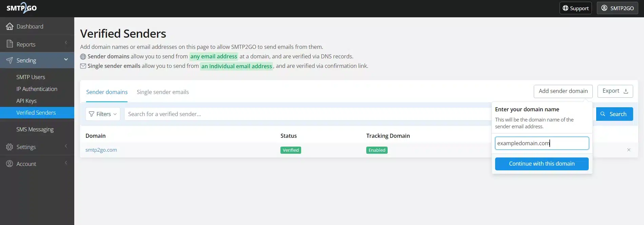Open the Filters dropdown

[x=103, y=114]
